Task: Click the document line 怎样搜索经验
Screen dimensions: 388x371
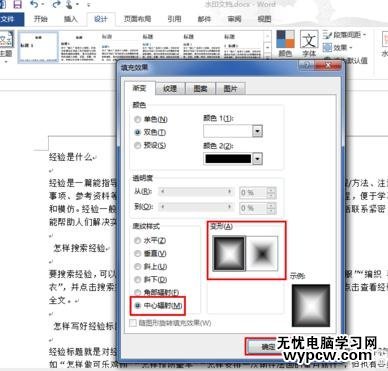Action: (x=79, y=248)
